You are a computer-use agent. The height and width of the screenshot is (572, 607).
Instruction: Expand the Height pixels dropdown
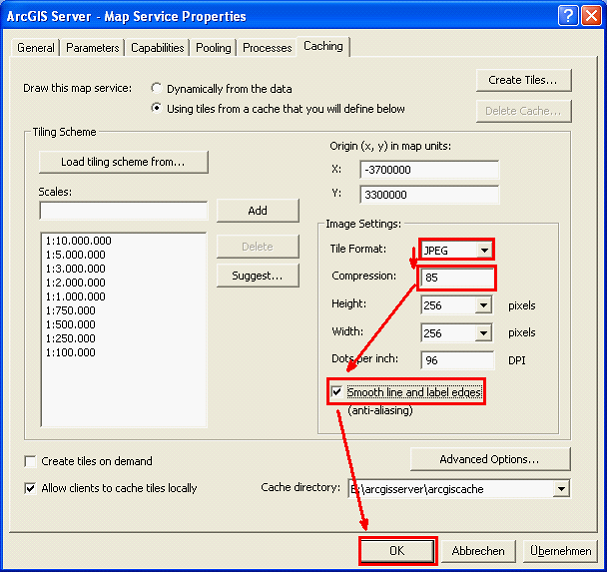point(484,305)
